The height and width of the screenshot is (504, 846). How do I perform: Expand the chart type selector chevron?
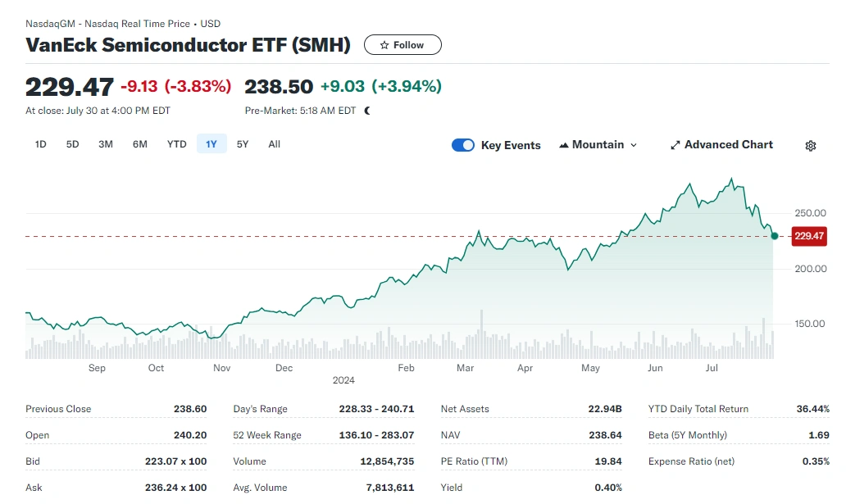(x=632, y=145)
